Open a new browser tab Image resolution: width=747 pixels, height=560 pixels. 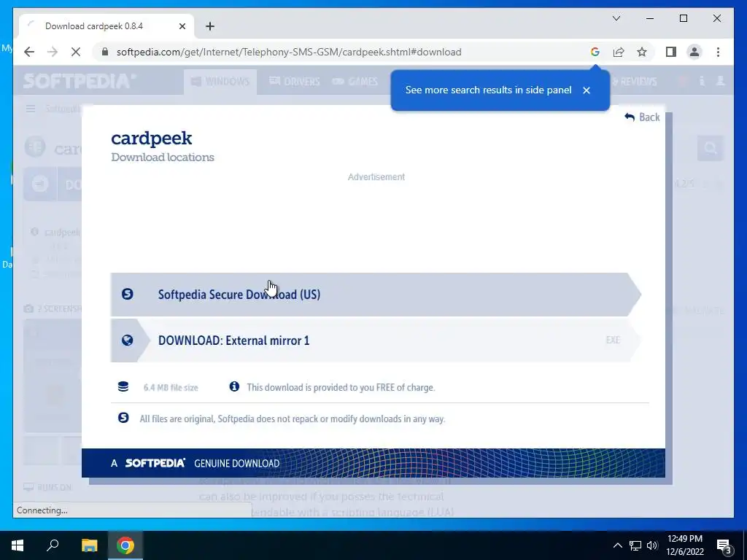(210, 26)
